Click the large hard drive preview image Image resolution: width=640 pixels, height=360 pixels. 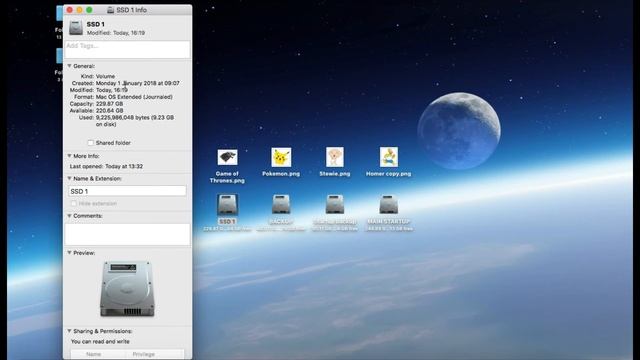click(x=127, y=289)
